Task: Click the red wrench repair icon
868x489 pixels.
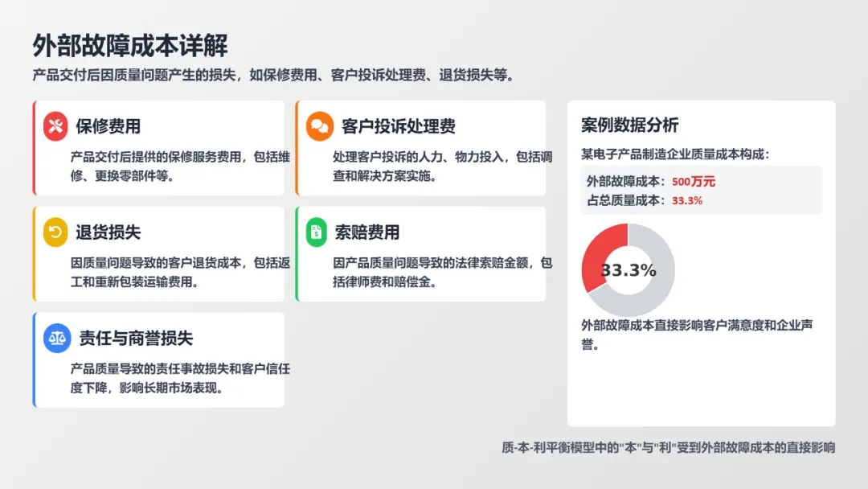Action: [x=55, y=126]
